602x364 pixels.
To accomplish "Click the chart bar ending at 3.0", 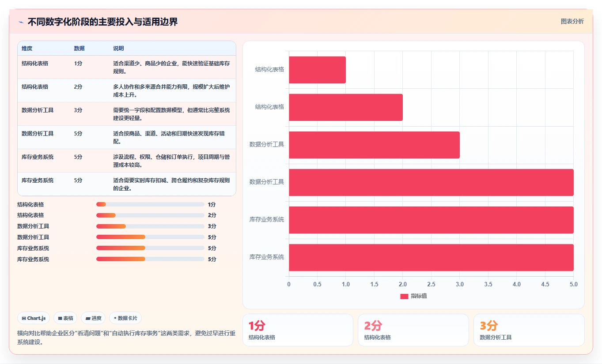I will pyautogui.click(x=374, y=145).
